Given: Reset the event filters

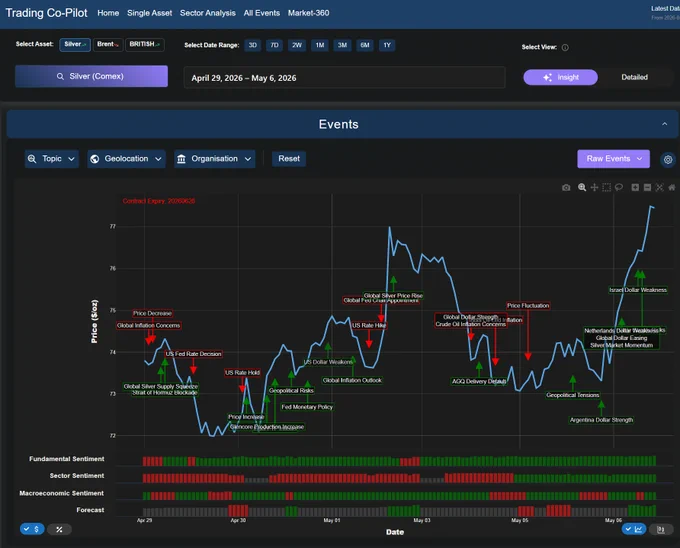Looking at the screenshot, I should click(289, 159).
